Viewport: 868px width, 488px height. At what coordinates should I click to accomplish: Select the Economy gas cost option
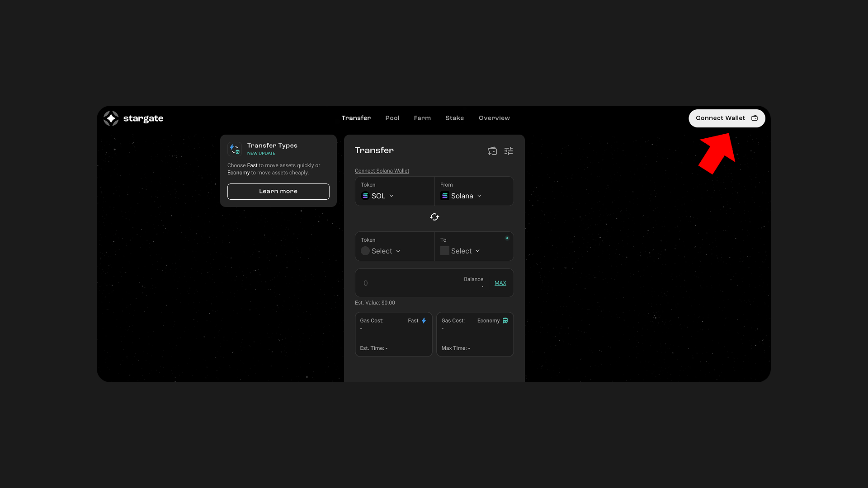[475, 334]
